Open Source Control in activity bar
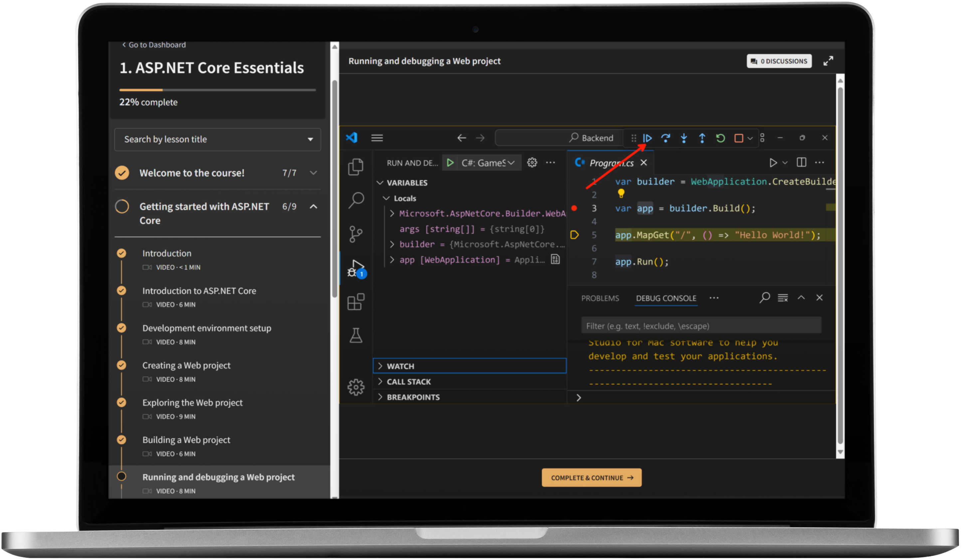Viewport: 963px width, 560px height. click(x=356, y=234)
